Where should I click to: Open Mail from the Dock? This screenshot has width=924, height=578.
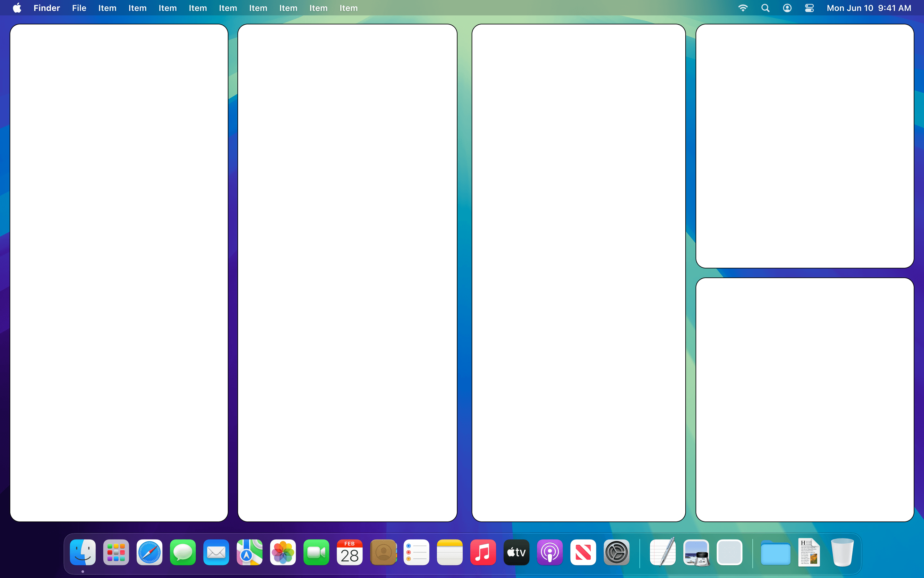click(216, 552)
